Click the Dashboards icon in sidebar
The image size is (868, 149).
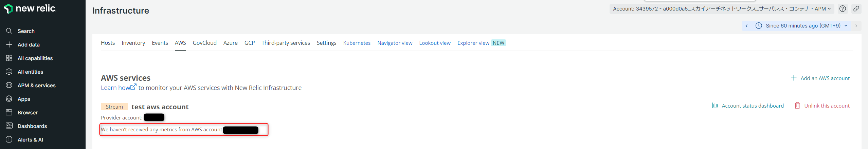point(9,126)
